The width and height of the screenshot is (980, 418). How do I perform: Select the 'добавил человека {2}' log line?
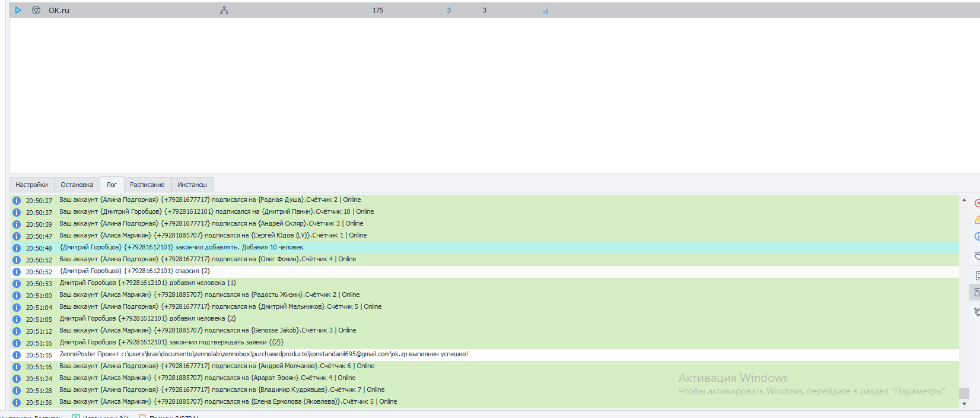[485, 319]
